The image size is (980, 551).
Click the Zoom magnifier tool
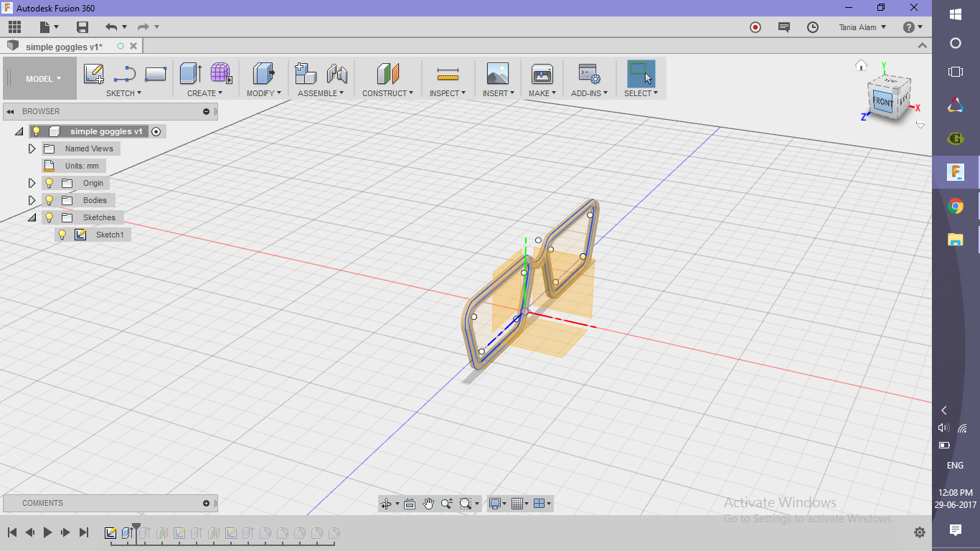tap(447, 504)
